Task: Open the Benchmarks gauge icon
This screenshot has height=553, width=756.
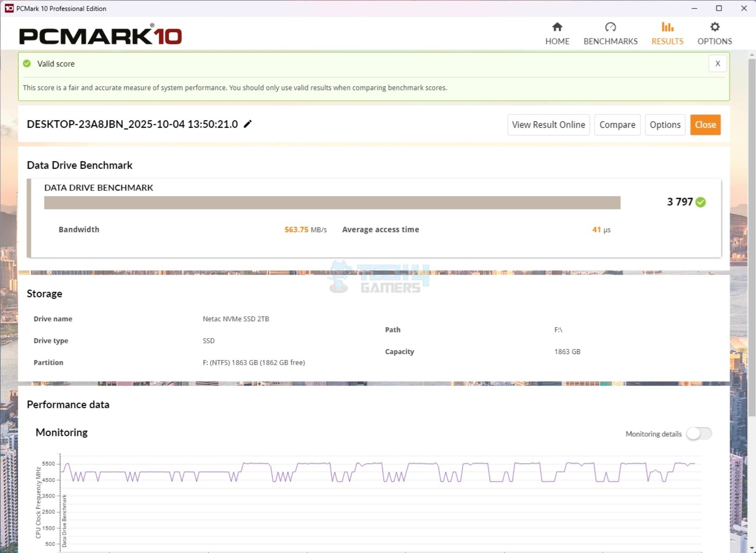Action: pyautogui.click(x=610, y=27)
